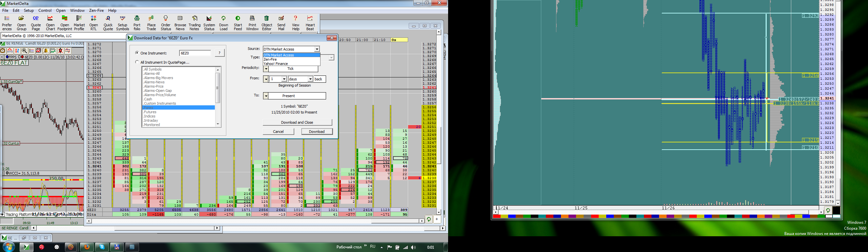Select the One Instrument radio button
The height and width of the screenshot is (252, 868).
tap(137, 53)
